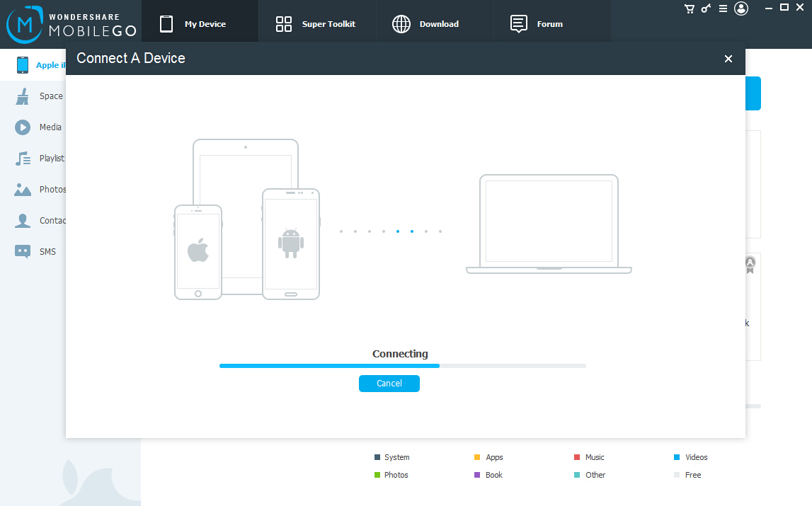Click the Wondershare MobileGo logo
812x506 pixels.
coord(71,24)
